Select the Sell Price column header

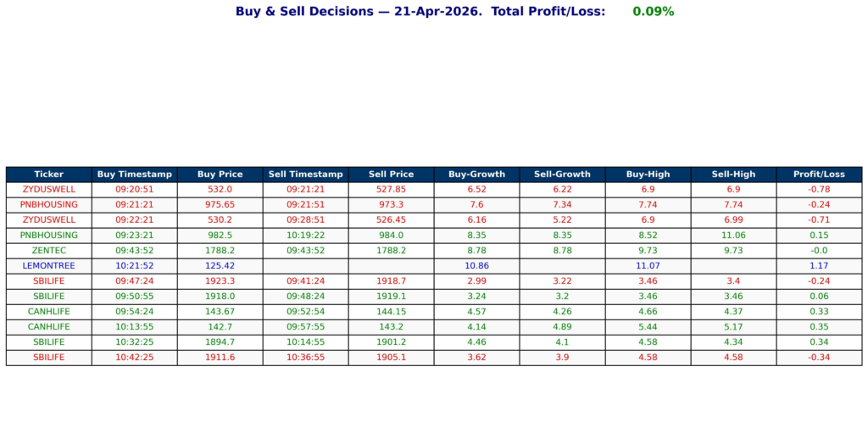click(x=391, y=175)
